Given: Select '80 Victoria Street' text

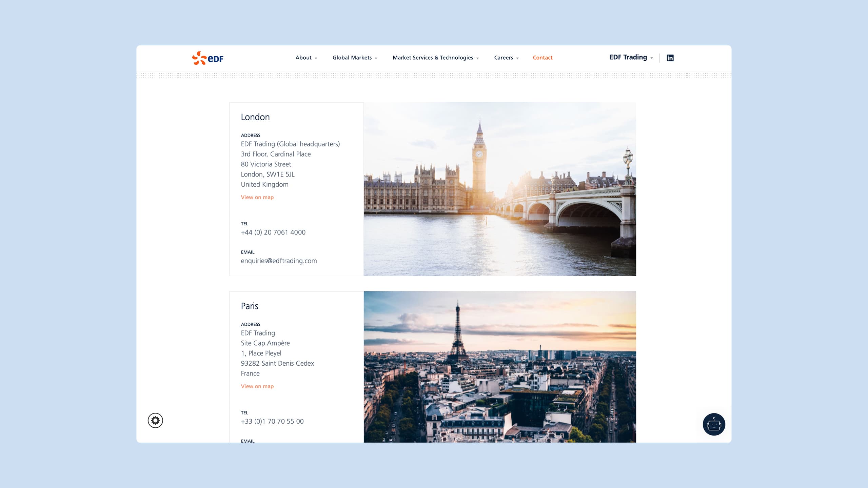Looking at the screenshot, I should click(x=266, y=164).
